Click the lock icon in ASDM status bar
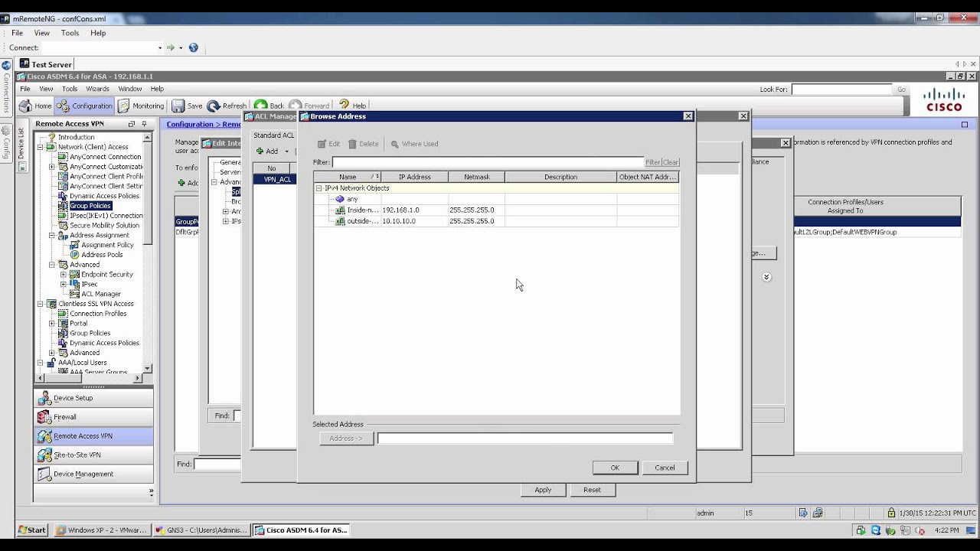The height and width of the screenshot is (551, 980). pyautogui.click(x=891, y=513)
